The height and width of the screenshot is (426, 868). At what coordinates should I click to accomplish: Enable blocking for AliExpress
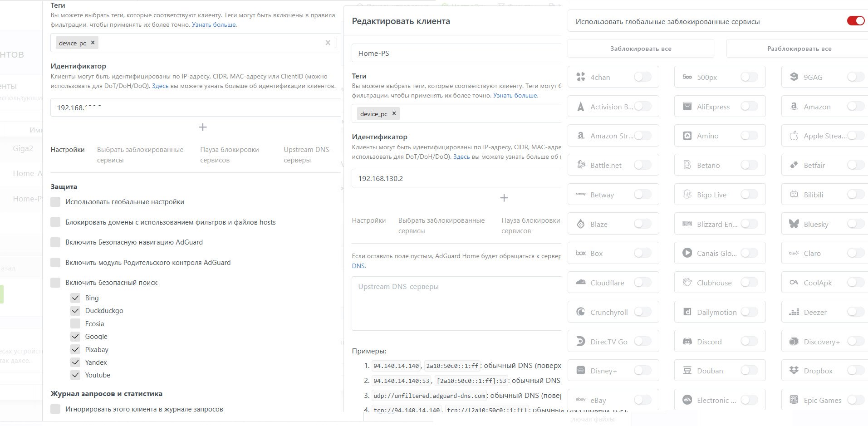point(749,107)
